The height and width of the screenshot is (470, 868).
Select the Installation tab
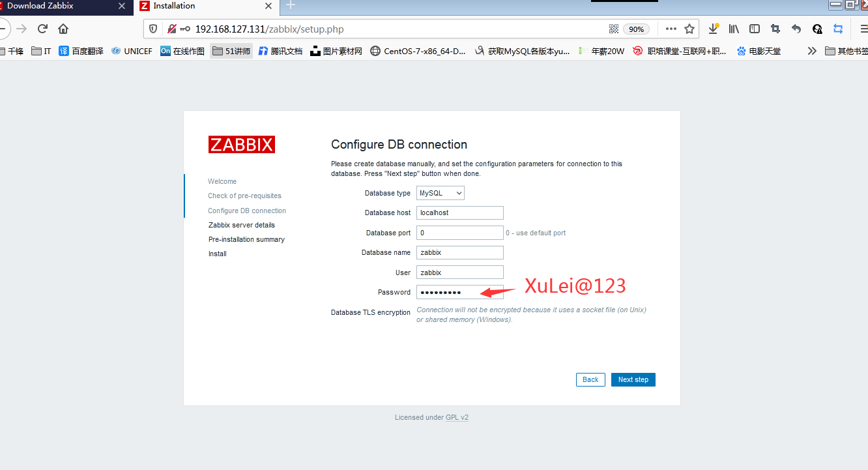point(206,6)
